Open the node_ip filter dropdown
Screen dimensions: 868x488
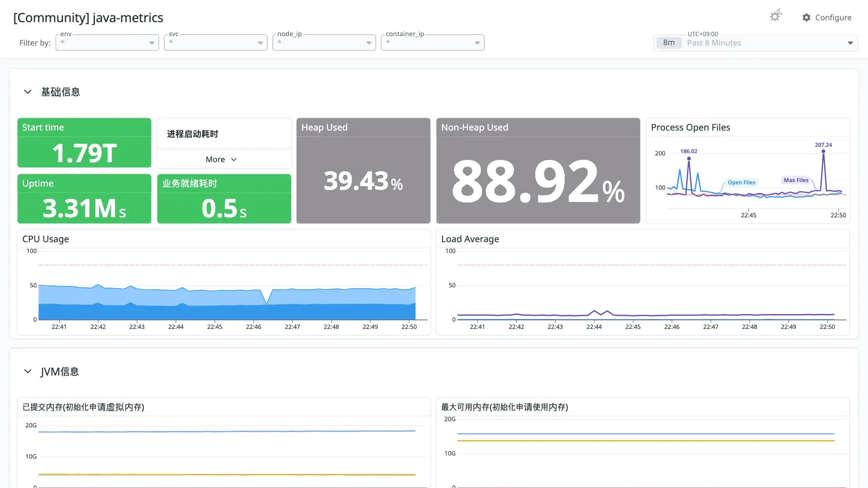click(x=324, y=42)
